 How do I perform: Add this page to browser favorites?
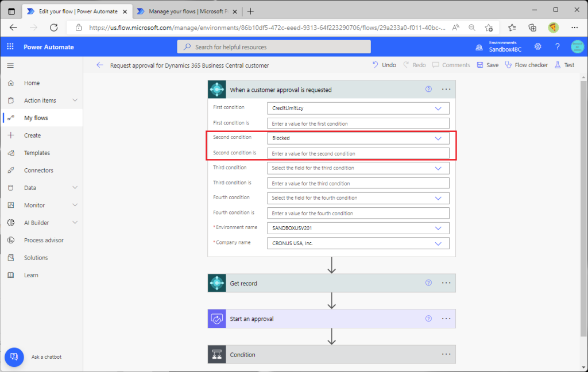(x=489, y=28)
